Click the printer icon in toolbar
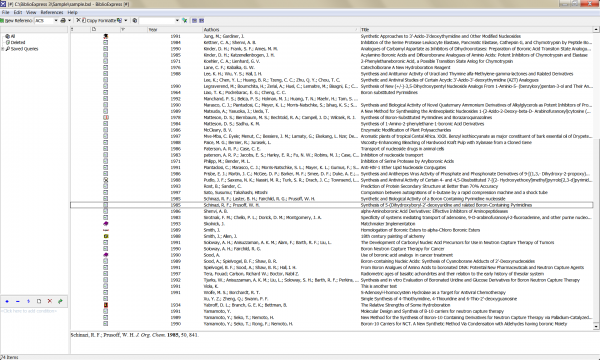 (x=63, y=20)
